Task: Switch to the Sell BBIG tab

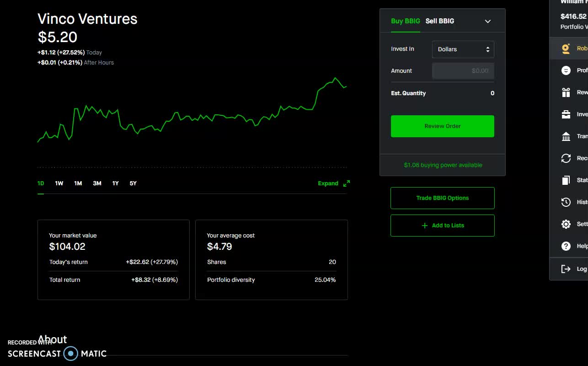Action: (440, 21)
